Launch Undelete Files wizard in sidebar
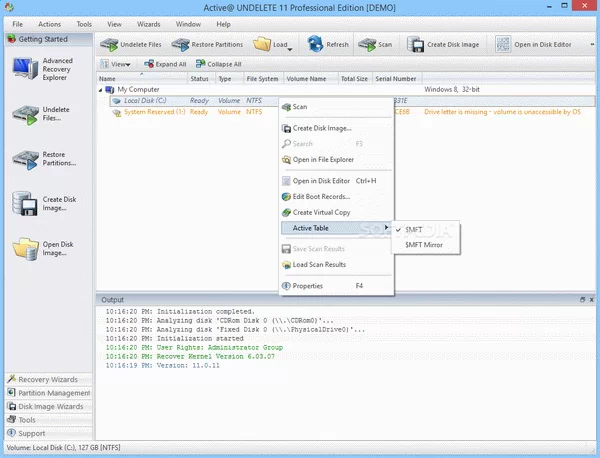Image resolution: width=600 pixels, height=458 pixels. (x=43, y=114)
